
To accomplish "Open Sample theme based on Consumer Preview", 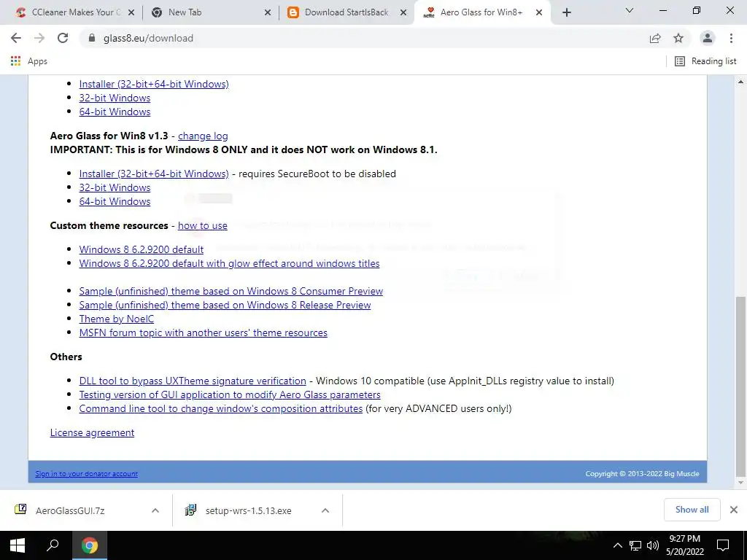I will [231, 291].
